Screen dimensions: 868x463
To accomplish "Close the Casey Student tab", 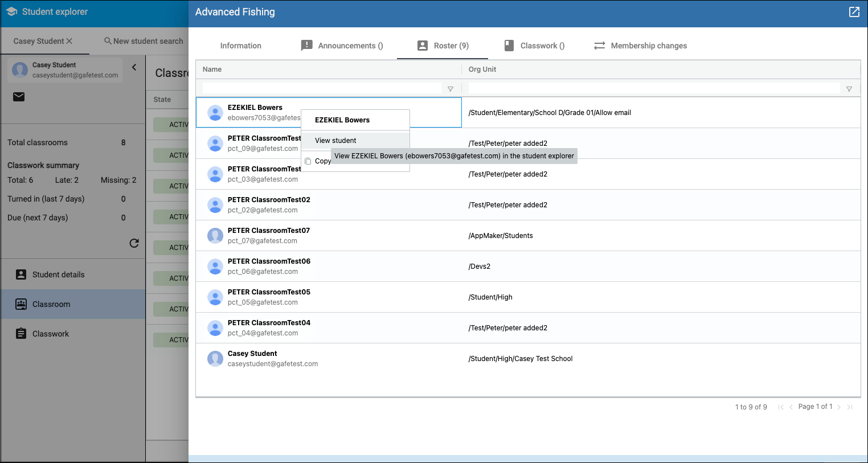I will (x=69, y=41).
